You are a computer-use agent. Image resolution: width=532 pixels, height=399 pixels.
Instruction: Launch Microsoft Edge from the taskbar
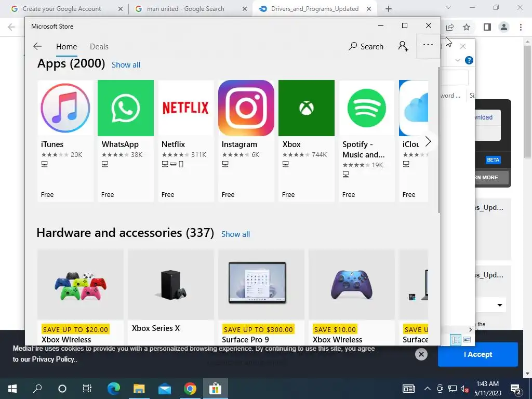(114, 389)
